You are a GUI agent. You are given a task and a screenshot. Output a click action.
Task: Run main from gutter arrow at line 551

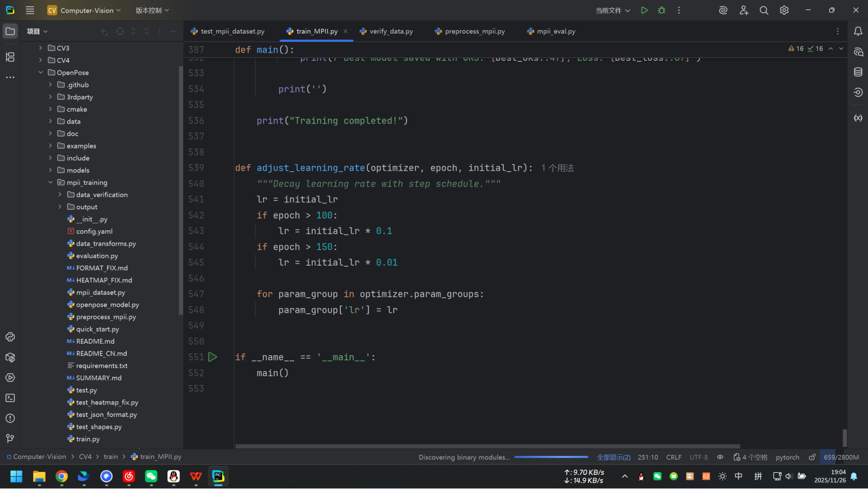coord(213,357)
